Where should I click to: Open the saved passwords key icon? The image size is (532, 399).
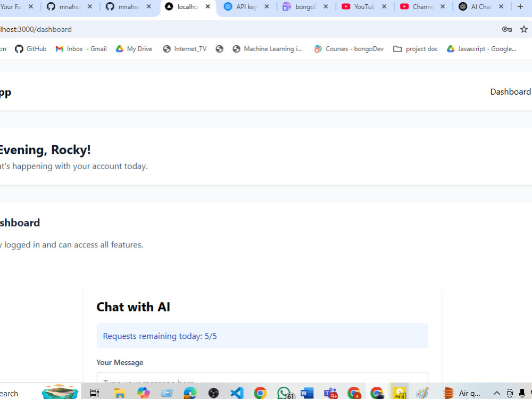pyautogui.click(x=507, y=29)
